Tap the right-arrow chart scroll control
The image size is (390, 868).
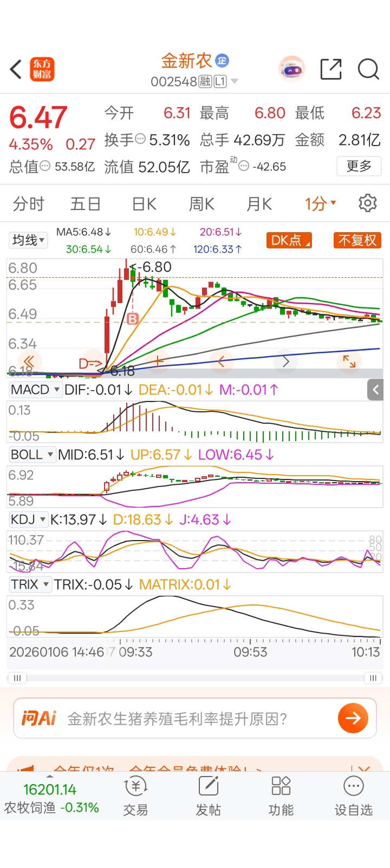285,361
